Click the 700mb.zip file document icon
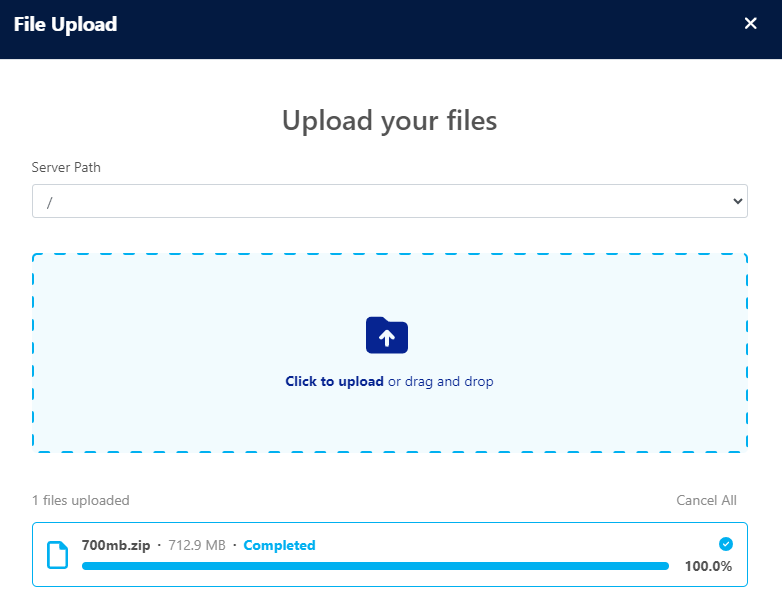 (59, 554)
